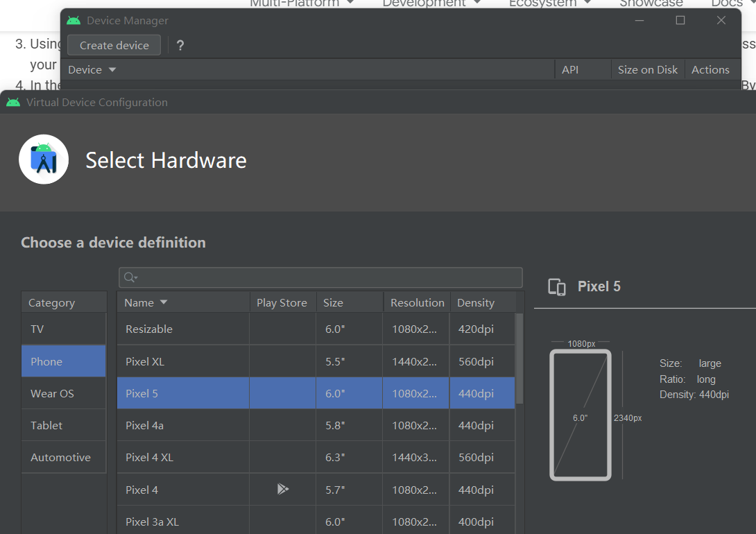Click the device list vertical scrollbar

coord(519,359)
